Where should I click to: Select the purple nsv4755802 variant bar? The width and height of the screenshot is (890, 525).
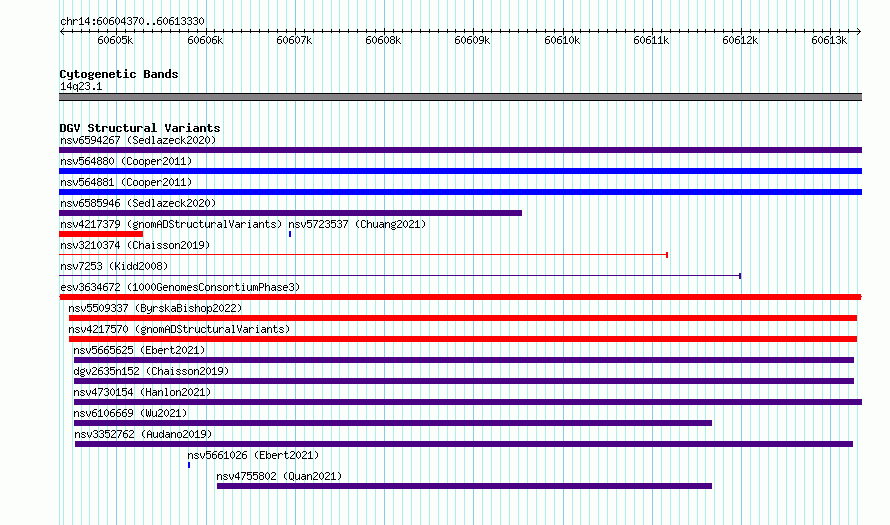[464, 486]
